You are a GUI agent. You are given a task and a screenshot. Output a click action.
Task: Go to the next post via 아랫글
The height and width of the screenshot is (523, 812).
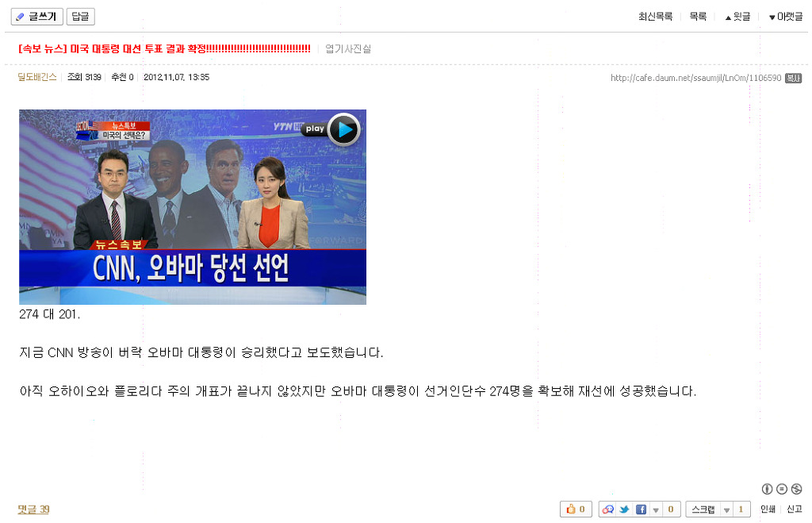(x=786, y=17)
